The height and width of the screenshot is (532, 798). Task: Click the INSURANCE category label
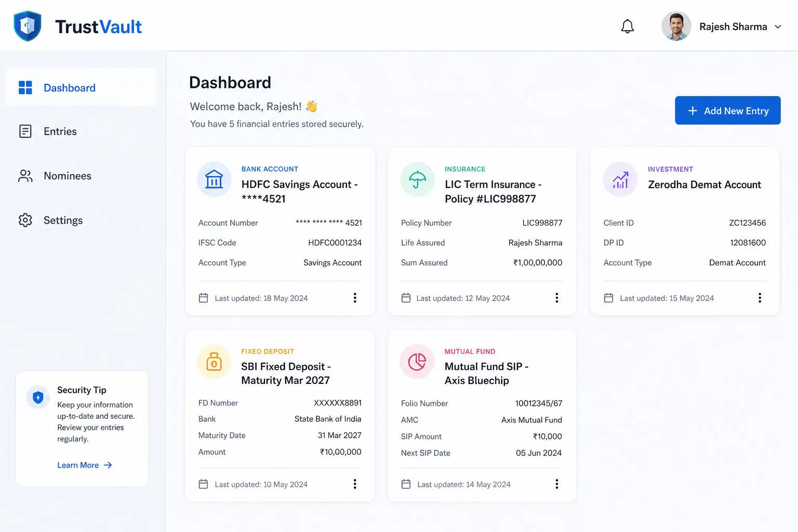[x=465, y=169]
